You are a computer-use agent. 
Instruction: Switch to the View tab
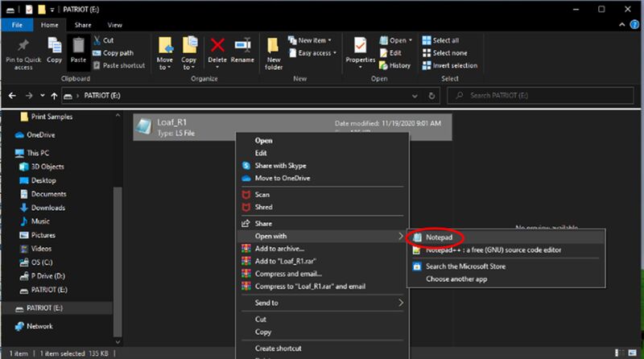pos(114,25)
